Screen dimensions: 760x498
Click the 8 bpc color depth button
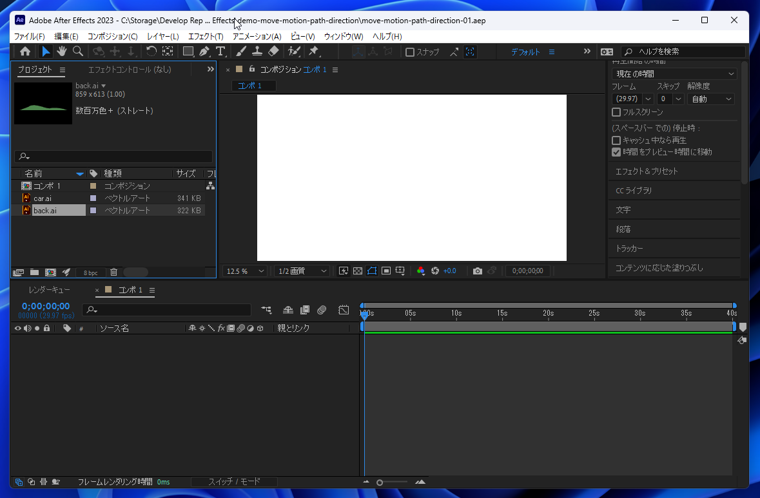pos(90,273)
